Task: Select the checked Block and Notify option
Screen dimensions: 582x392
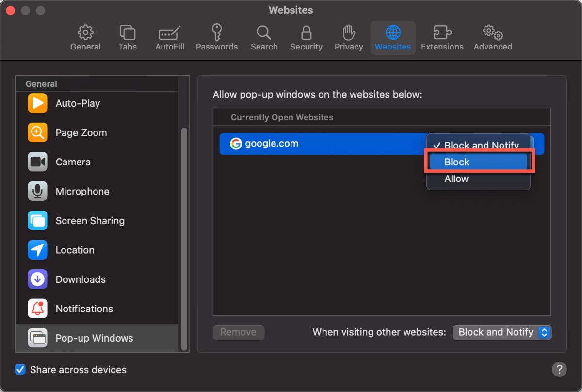Action: point(478,145)
